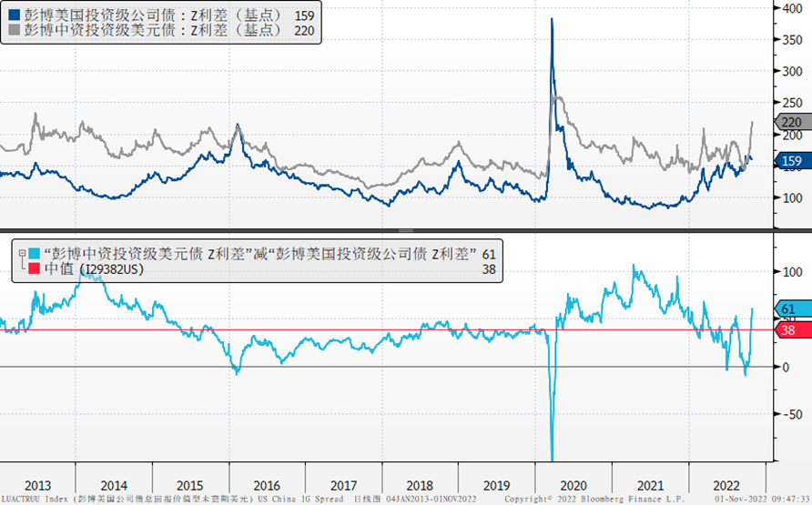This screenshot has width=812, height=505.
Task: Collapse the lower legend tree expander box
Action: tap(22, 254)
